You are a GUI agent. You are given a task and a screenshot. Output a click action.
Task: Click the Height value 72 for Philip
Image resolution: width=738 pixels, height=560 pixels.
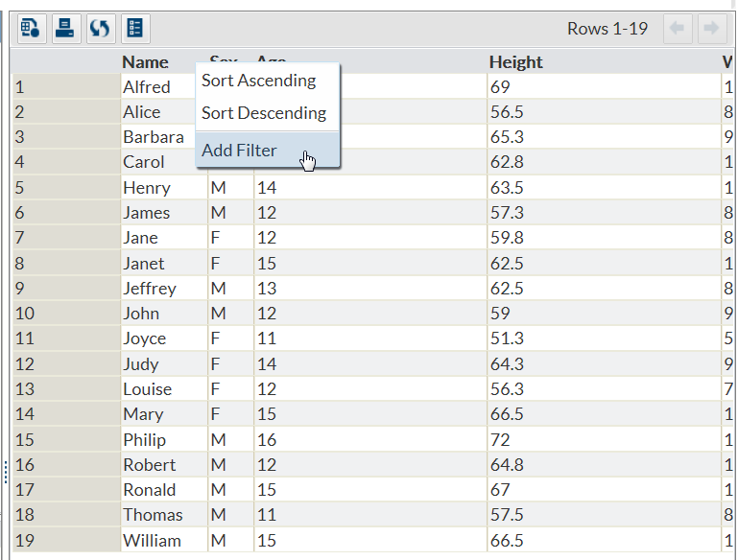click(500, 440)
